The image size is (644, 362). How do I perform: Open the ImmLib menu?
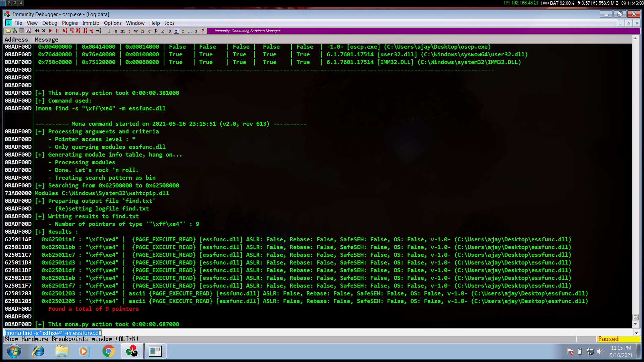click(91, 23)
